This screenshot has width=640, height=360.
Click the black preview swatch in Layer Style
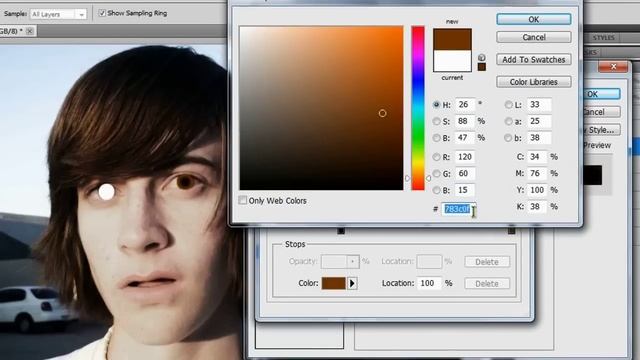click(x=593, y=175)
